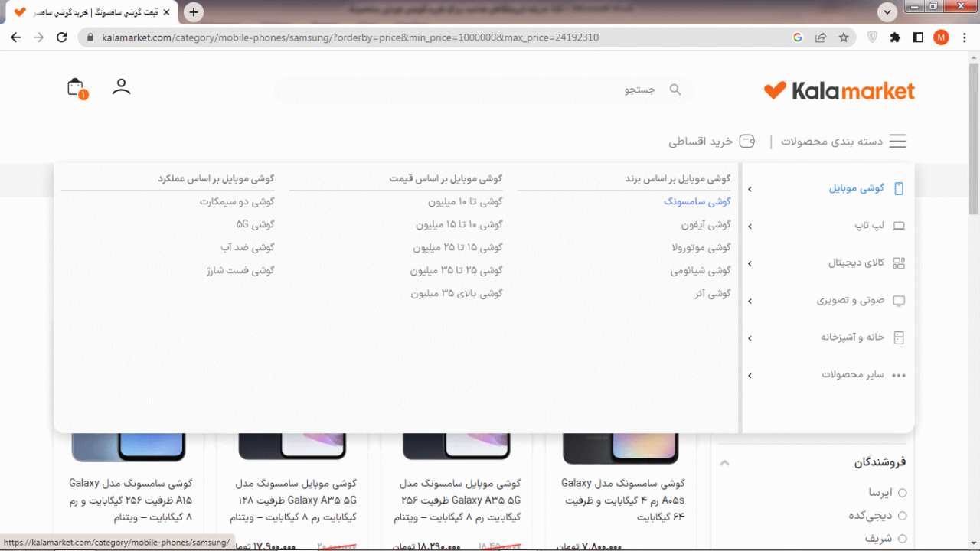Select the دیجی‌کده seller radio button
Viewport: 980px width, 551px height.
902,516
